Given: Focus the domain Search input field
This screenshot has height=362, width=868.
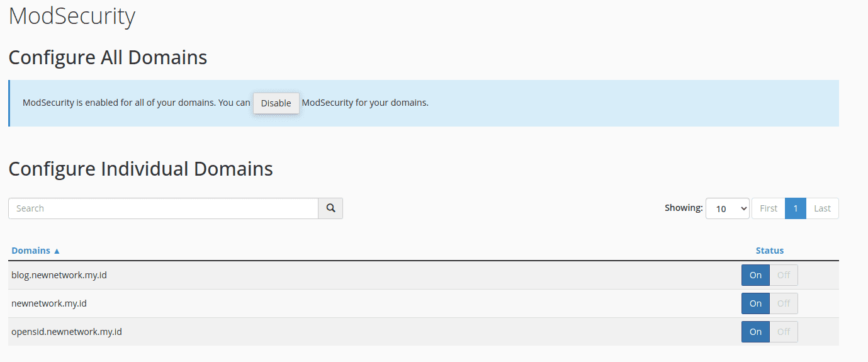Looking at the screenshot, I should pyautogui.click(x=163, y=208).
